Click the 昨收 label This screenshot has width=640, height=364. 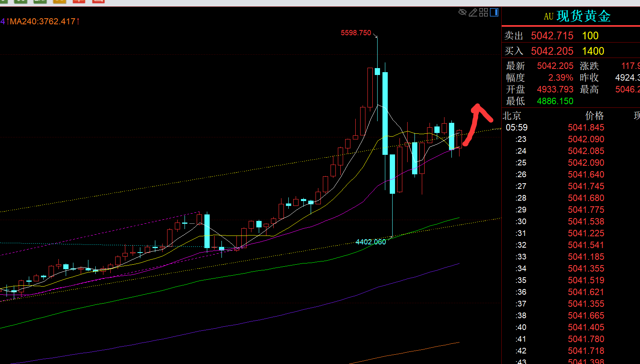tap(589, 77)
